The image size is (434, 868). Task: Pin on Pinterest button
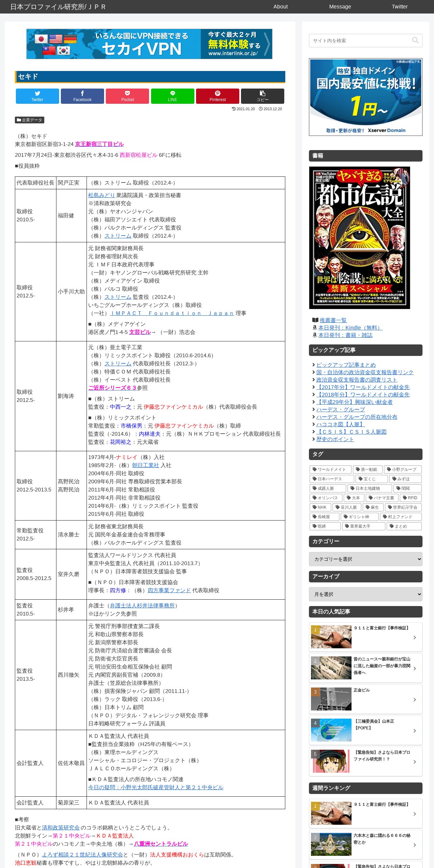[218, 96]
